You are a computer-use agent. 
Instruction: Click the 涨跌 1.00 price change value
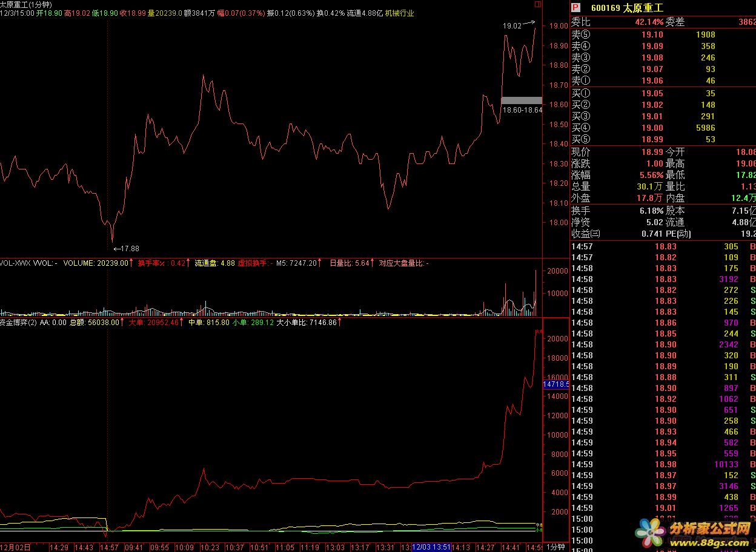(x=655, y=163)
